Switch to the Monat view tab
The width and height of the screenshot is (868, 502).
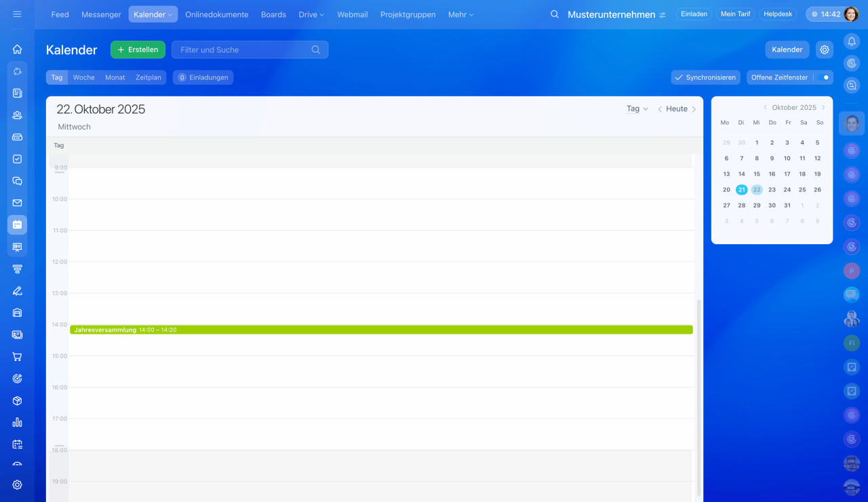tap(115, 77)
